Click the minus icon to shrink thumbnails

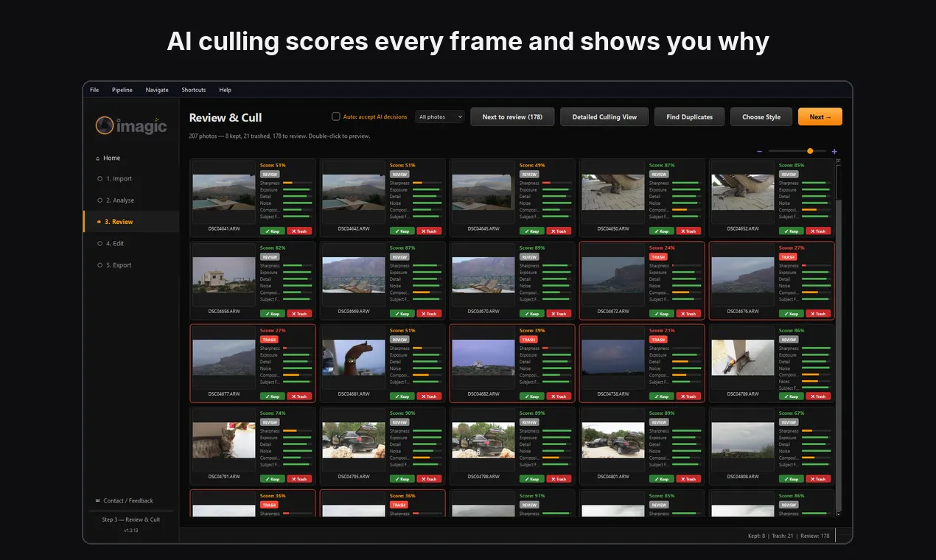point(759,152)
